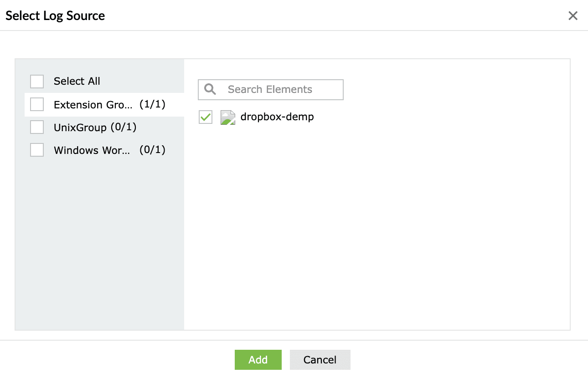Screen dimensions: 588x378
Task: Click the Windows Workgroup (0/1) count
Action: click(152, 150)
